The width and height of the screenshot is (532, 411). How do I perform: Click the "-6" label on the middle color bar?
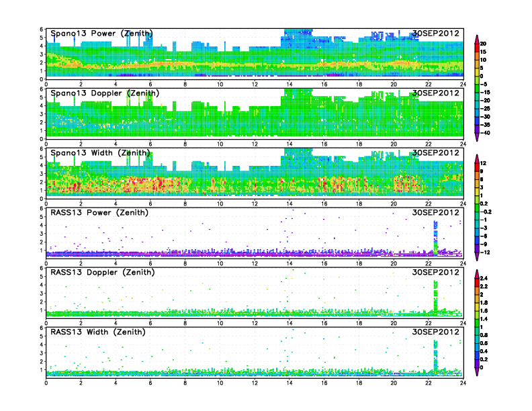coord(484,236)
